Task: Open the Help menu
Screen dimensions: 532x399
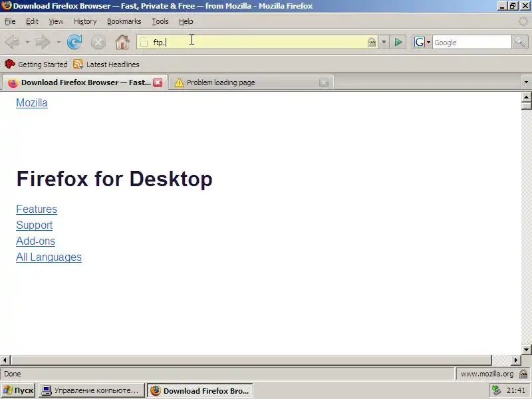Action: 186,21
